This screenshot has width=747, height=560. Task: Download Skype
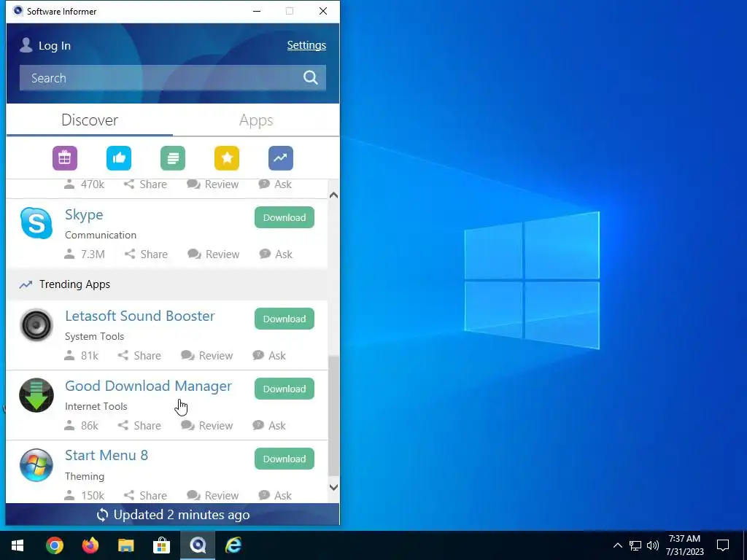[285, 217]
